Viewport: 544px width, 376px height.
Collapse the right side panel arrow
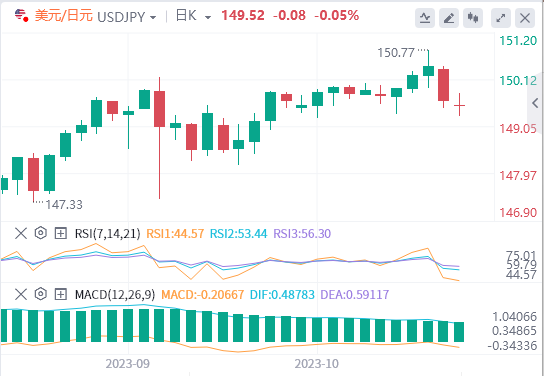click(x=535, y=103)
